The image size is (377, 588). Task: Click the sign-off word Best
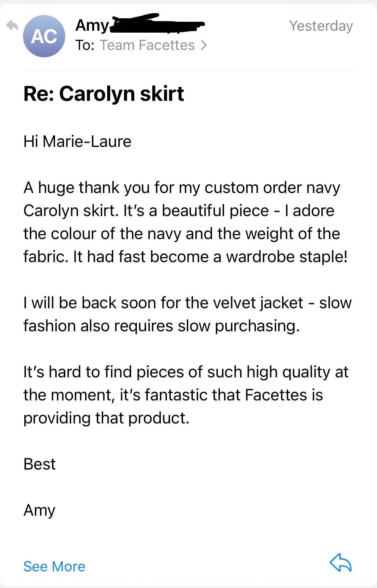click(40, 464)
